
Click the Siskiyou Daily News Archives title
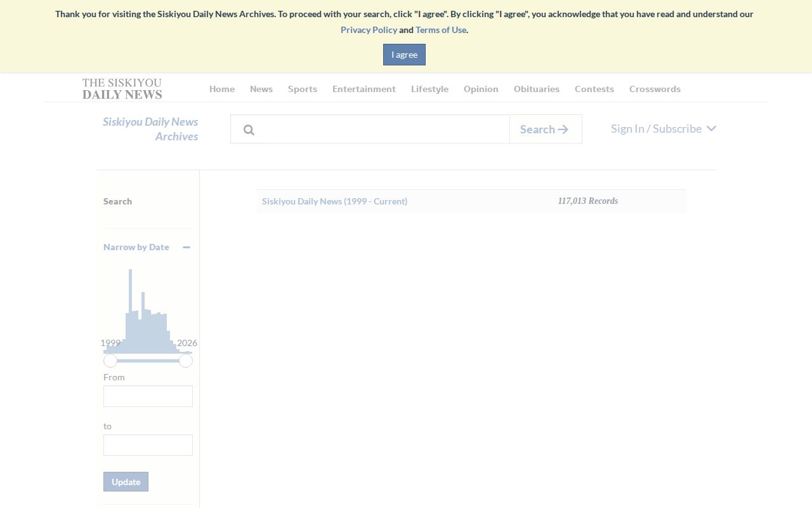150,129
